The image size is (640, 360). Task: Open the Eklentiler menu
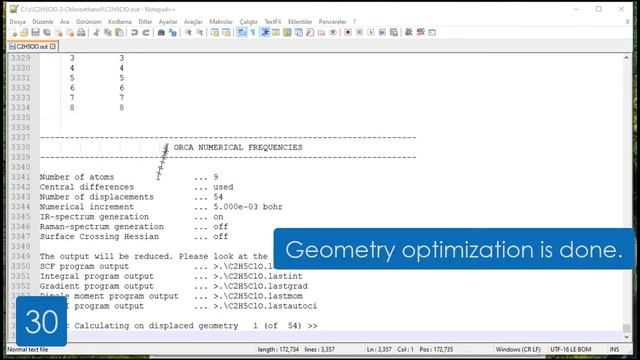coord(300,22)
